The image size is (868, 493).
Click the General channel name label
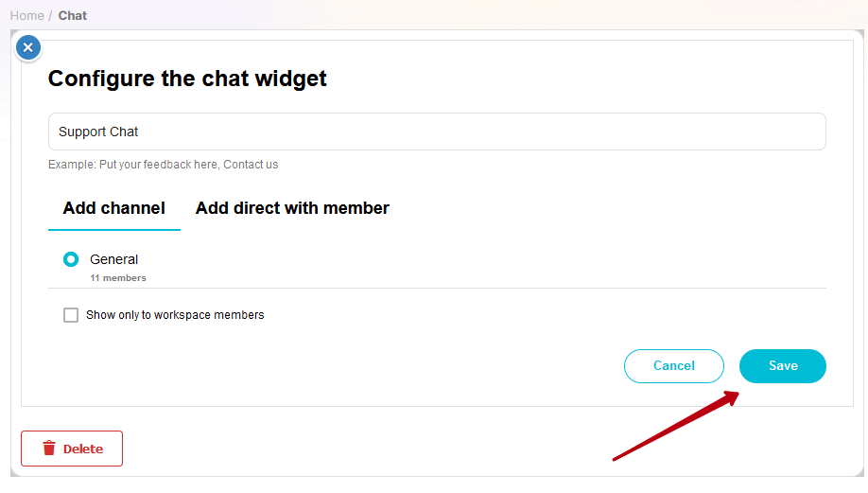[x=114, y=259]
